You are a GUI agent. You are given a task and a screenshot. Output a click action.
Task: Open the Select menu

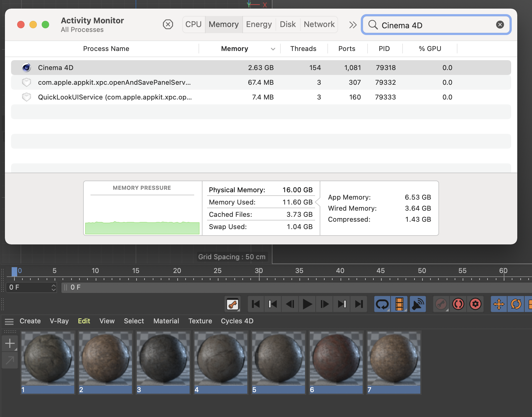[134, 321]
